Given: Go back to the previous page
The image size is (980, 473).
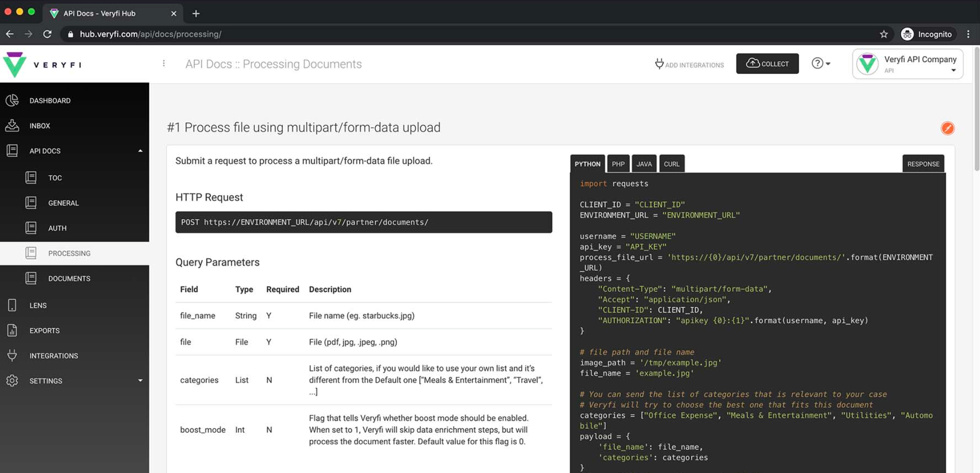Looking at the screenshot, I should click(x=10, y=34).
